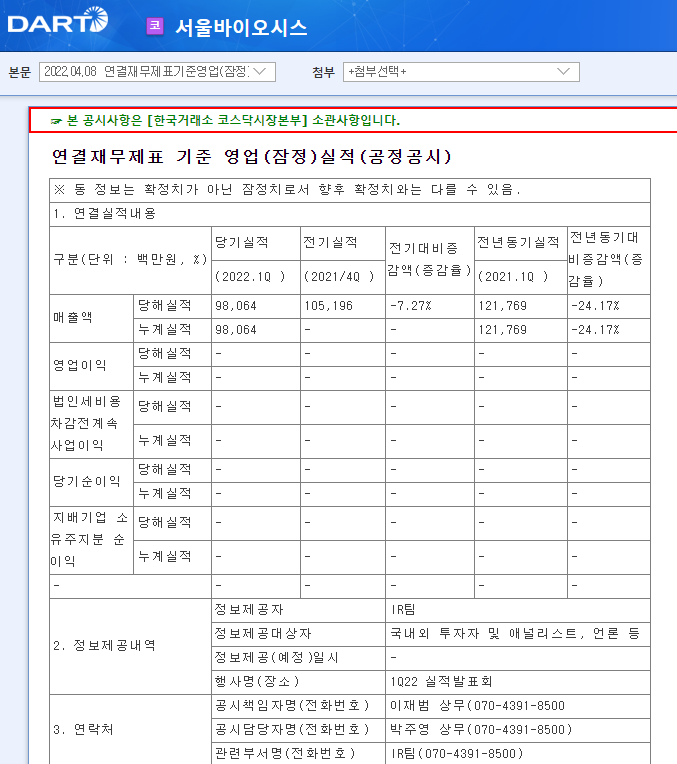This screenshot has width=677, height=764.
Task: Click the 구분(단위 : 백만원, %) header cell
Action: (130, 259)
